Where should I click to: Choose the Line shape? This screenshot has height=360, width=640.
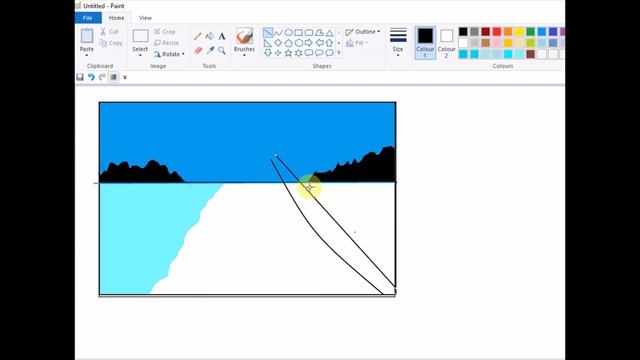click(268, 33)
